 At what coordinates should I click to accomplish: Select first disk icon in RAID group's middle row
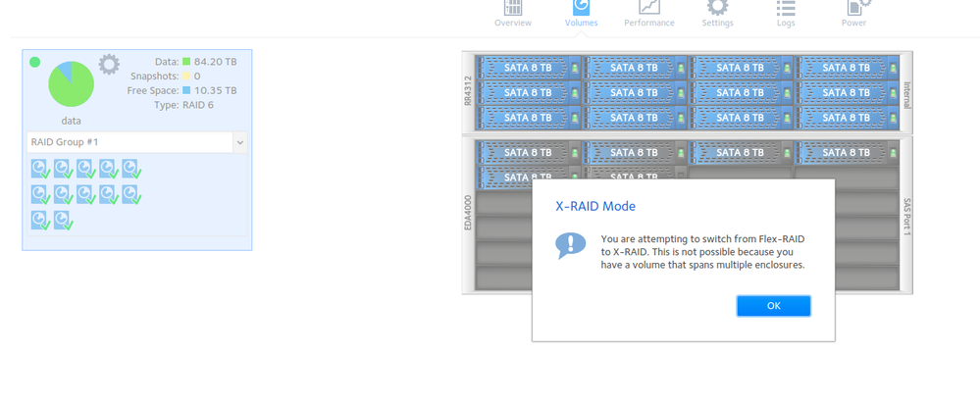(x=40, y=195)
